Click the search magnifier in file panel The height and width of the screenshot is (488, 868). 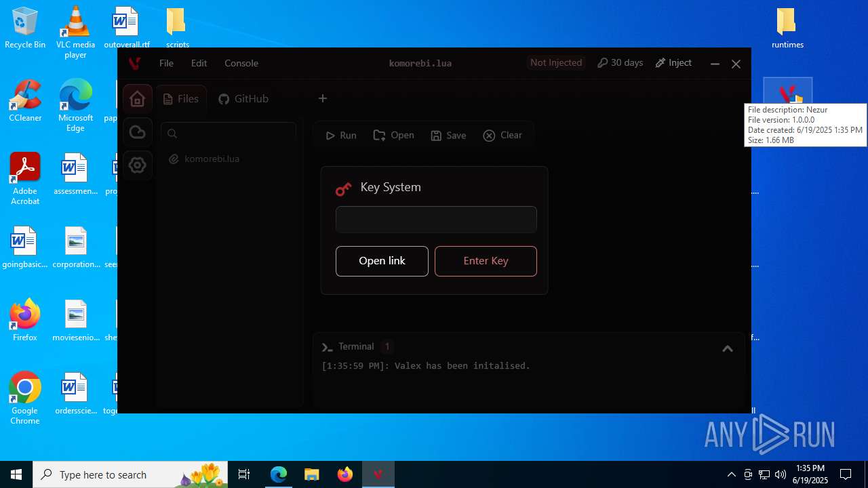(172, 134)
